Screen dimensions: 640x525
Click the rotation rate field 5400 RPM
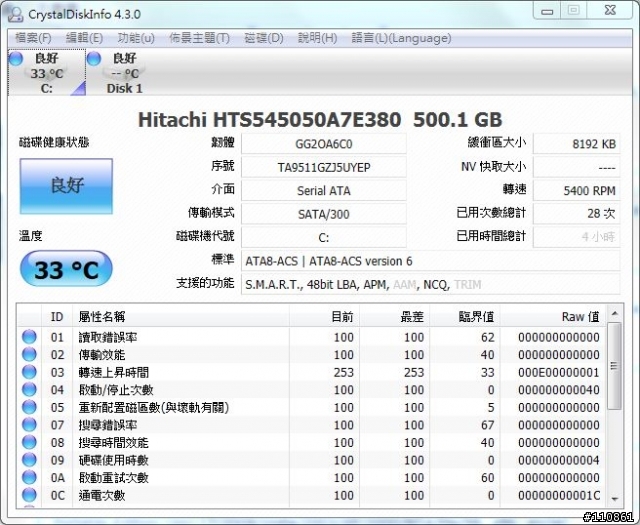point(576,191)
